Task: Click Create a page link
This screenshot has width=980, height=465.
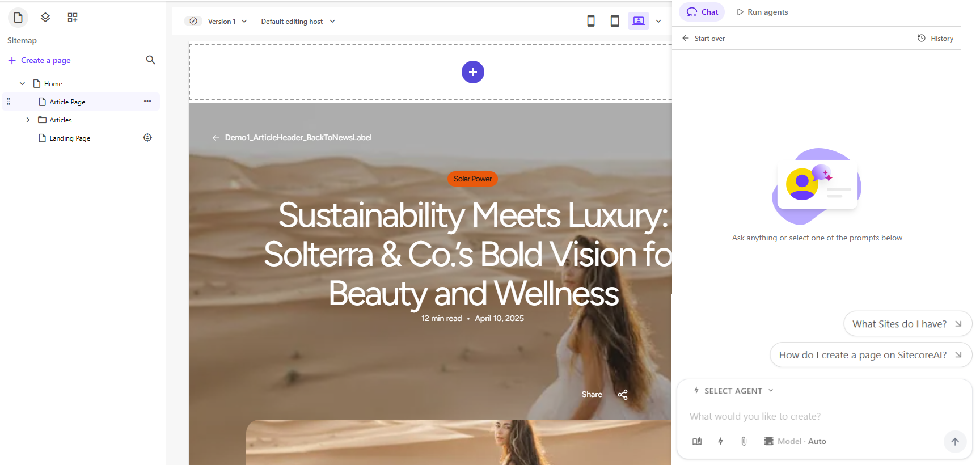Action: pyautogui.click(x=40, y=60)
